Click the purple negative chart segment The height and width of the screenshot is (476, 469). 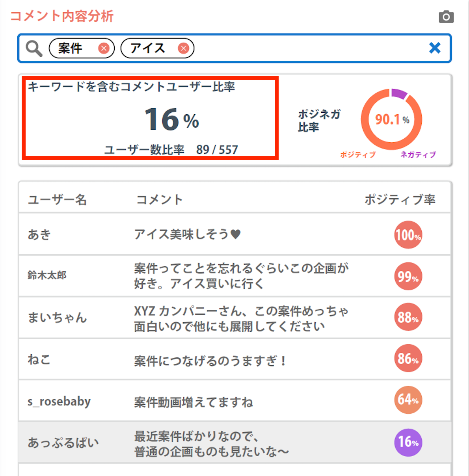click(x=399, y=94)
